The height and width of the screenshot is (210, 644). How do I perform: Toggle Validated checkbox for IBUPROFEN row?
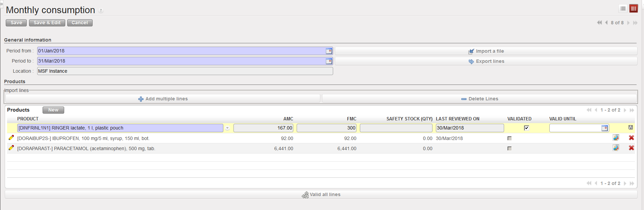click(x=510, y=138)
